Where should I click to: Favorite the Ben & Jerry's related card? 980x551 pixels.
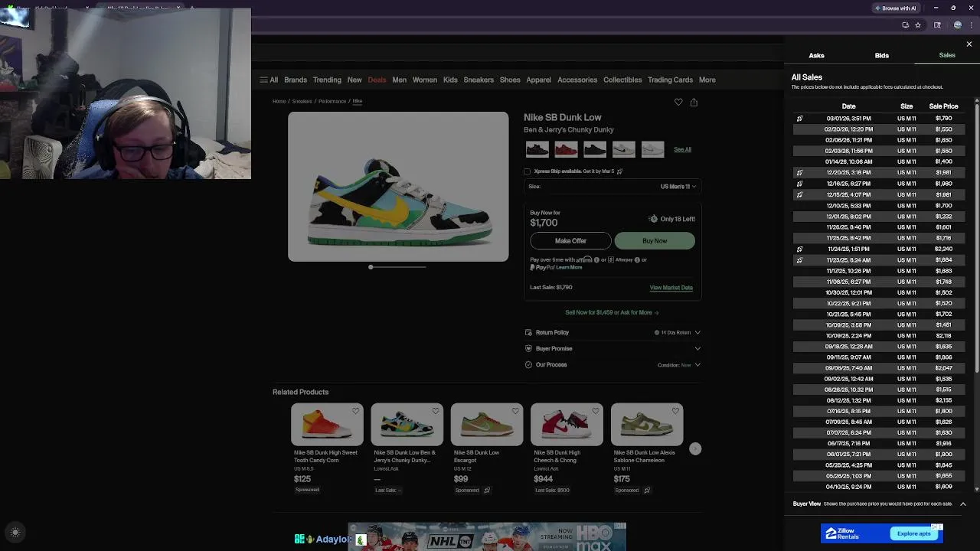(x=436, y=411)
